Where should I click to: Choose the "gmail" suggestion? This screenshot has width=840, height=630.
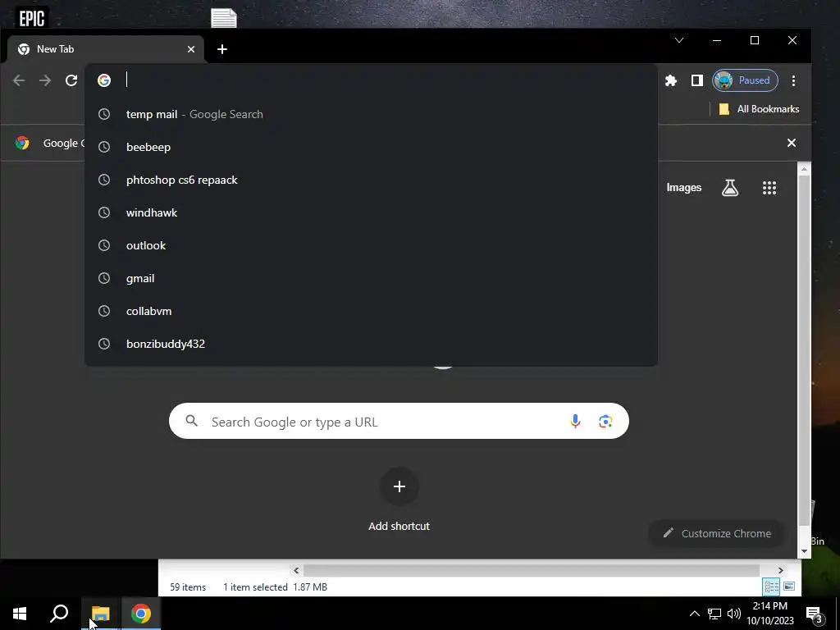[x=371, y=278]
